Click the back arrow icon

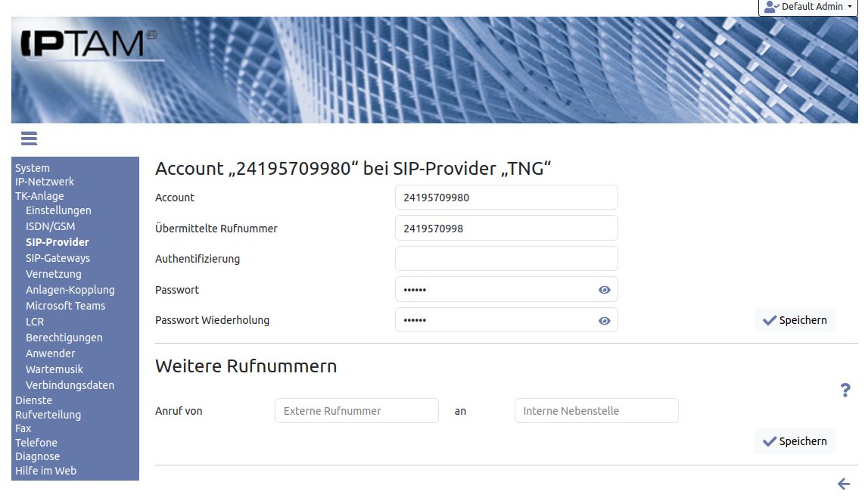pos(844,484)
